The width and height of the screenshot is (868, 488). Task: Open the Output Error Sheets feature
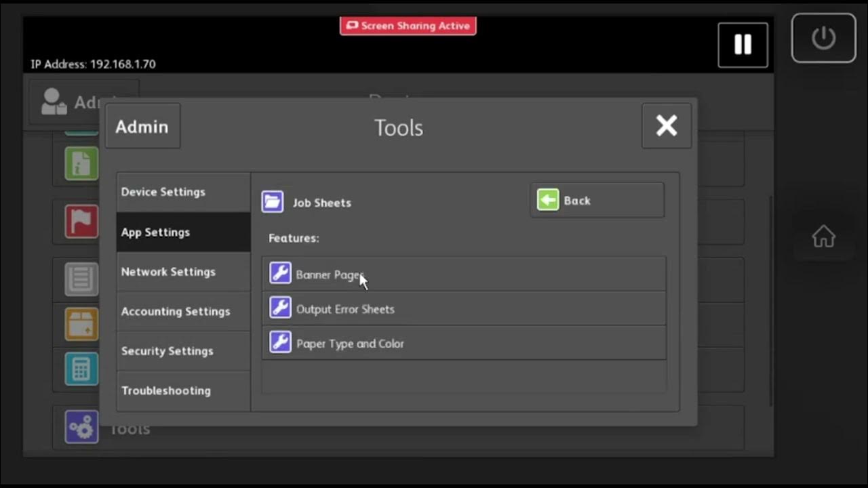click(x=464, y=308)
